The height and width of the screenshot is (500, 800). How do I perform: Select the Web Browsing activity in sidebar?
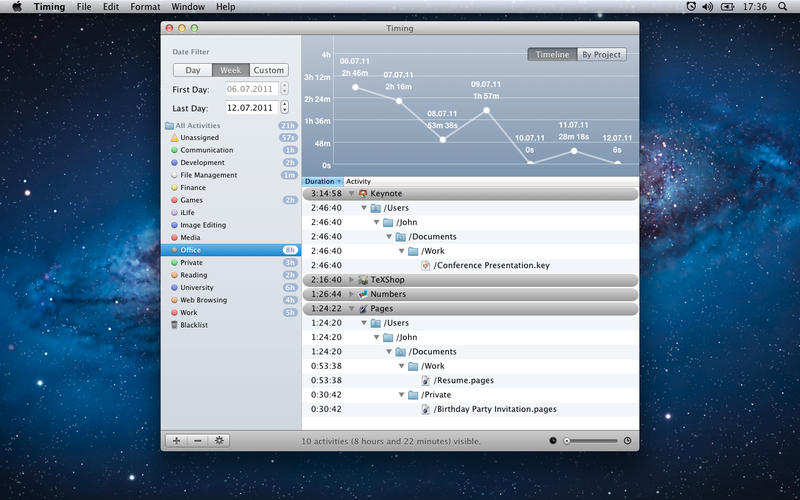203,300
